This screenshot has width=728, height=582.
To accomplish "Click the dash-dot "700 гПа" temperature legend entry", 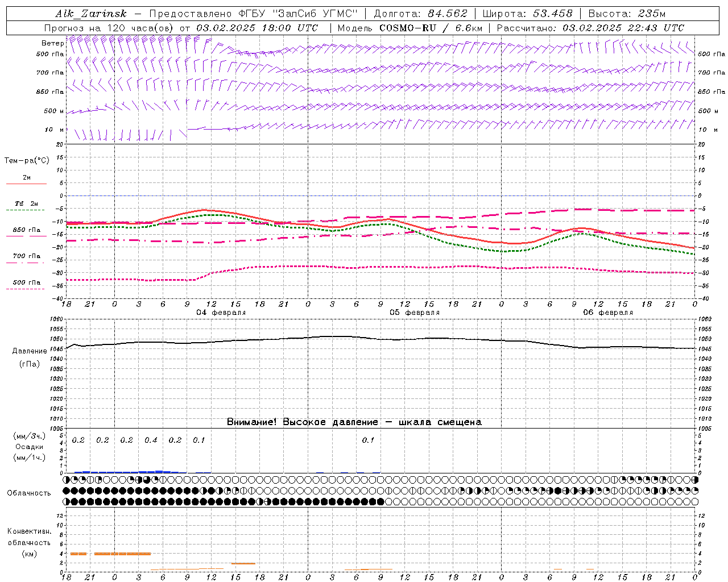I will pyautogui.click(x=26, y=259).
